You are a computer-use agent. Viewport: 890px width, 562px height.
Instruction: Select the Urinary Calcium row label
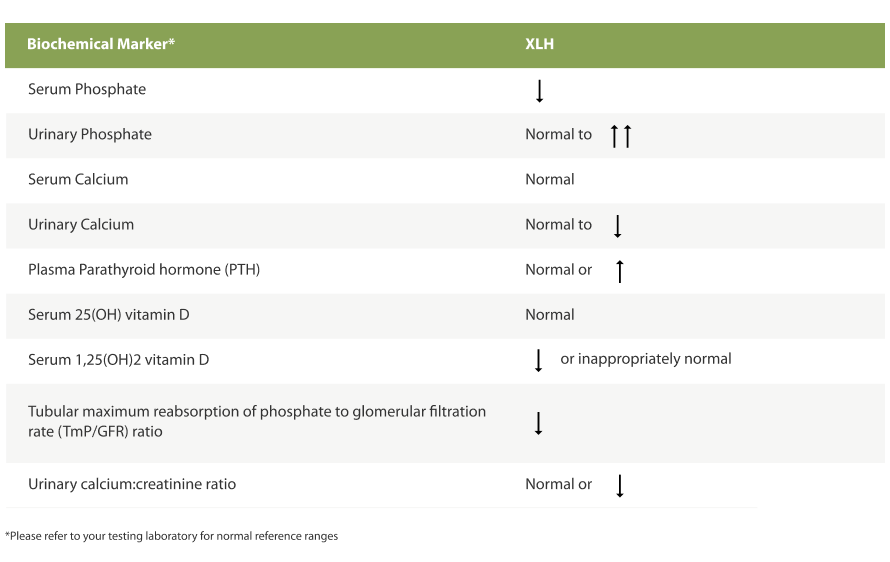(81, 224)
